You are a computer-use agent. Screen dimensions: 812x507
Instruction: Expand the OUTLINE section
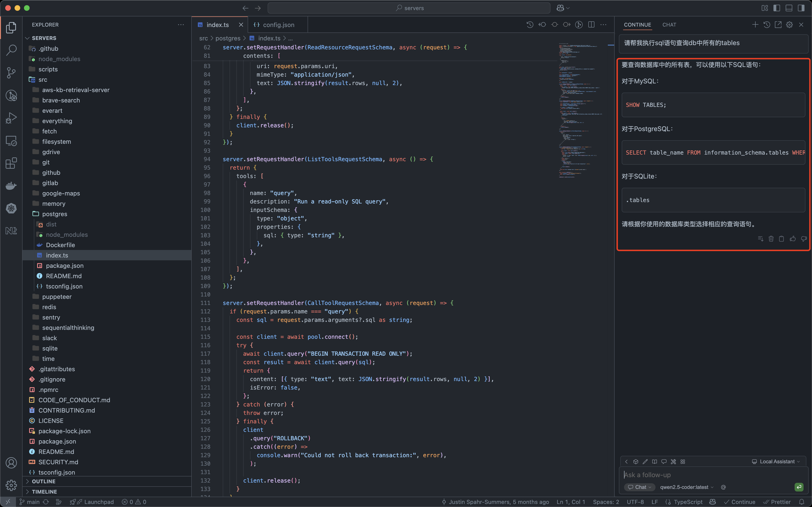(x=43, y=481)
